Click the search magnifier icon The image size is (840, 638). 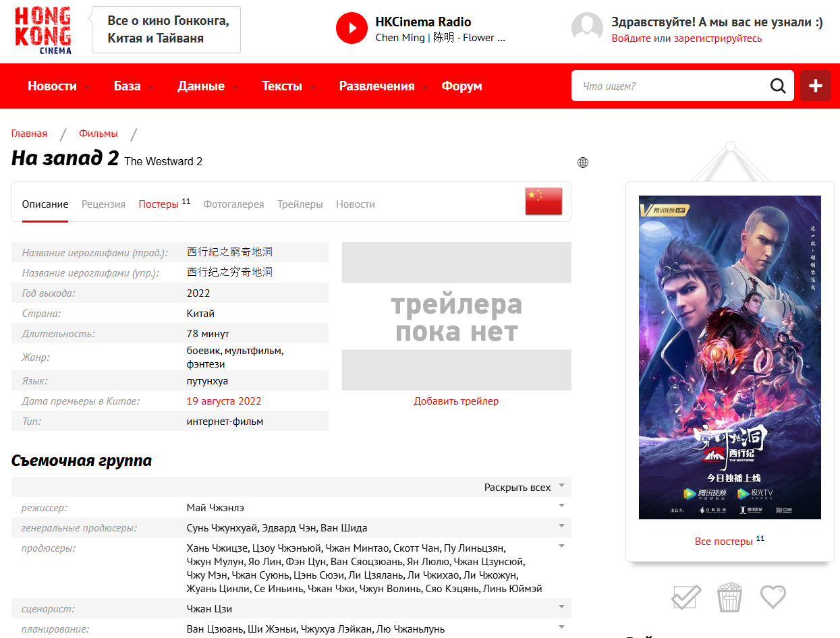778,86
